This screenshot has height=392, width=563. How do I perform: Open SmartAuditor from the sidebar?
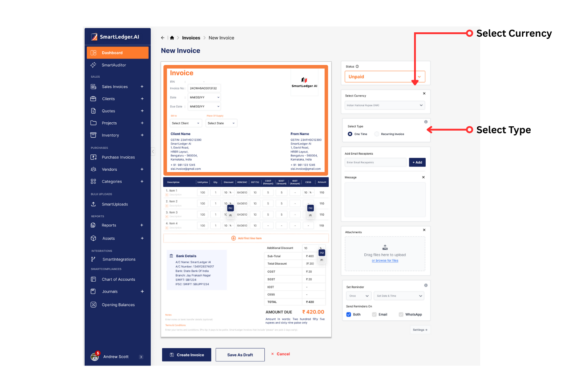(114, 65)
